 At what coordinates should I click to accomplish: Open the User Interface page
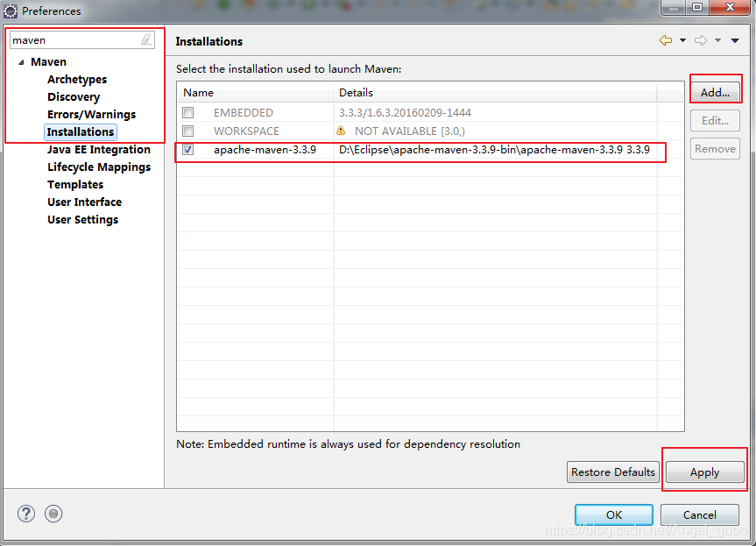(84, 202)
